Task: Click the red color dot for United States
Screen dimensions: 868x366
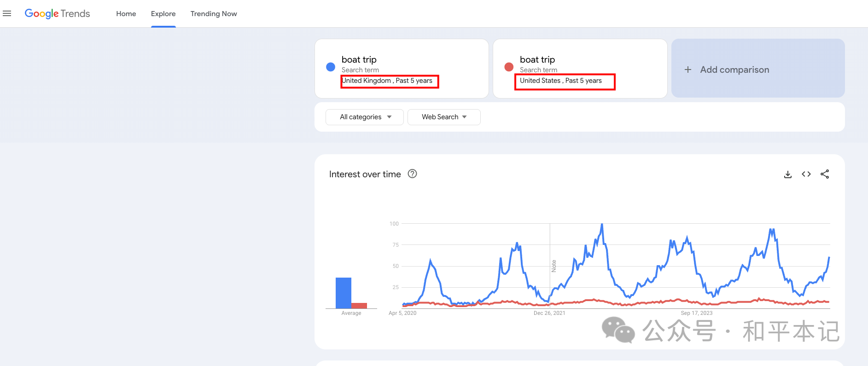Action: point(509,67)
